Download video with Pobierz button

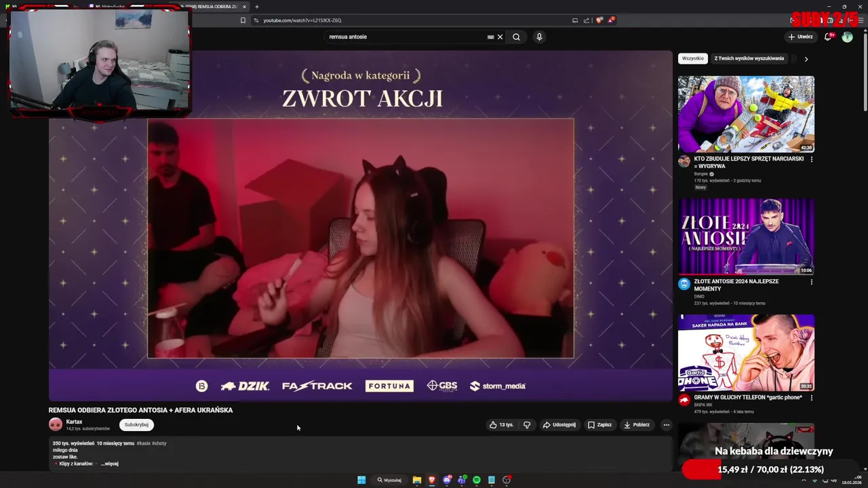(x=637, y=425)
